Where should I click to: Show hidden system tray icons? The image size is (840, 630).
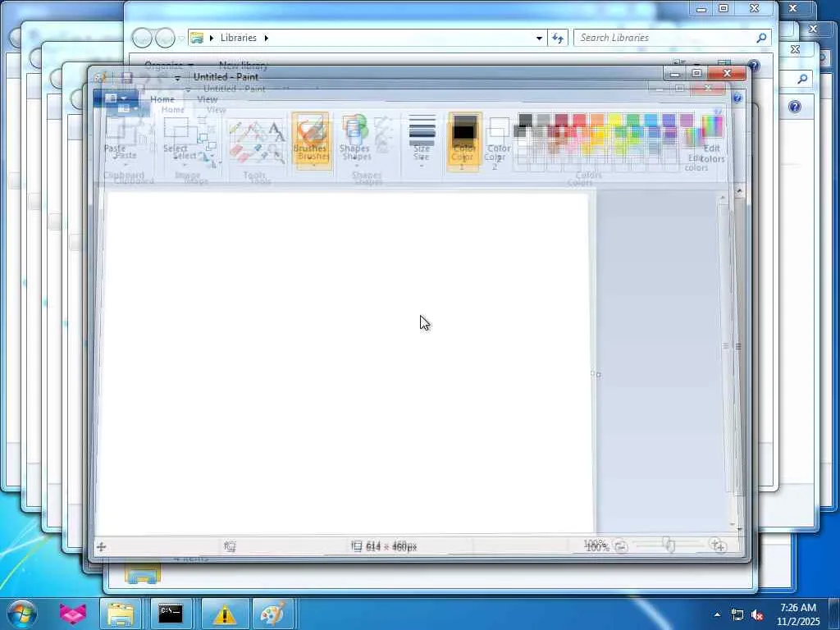pos(717,614)
